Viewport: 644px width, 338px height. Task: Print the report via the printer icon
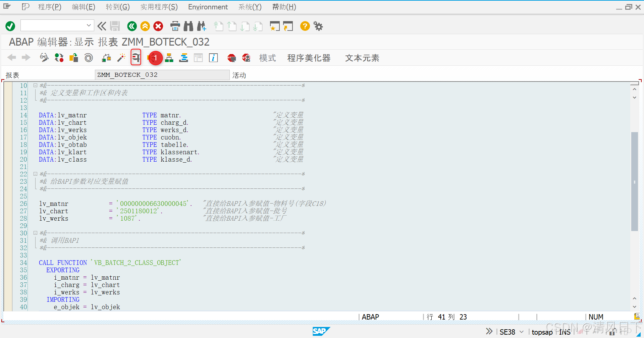tap(175, 26)
